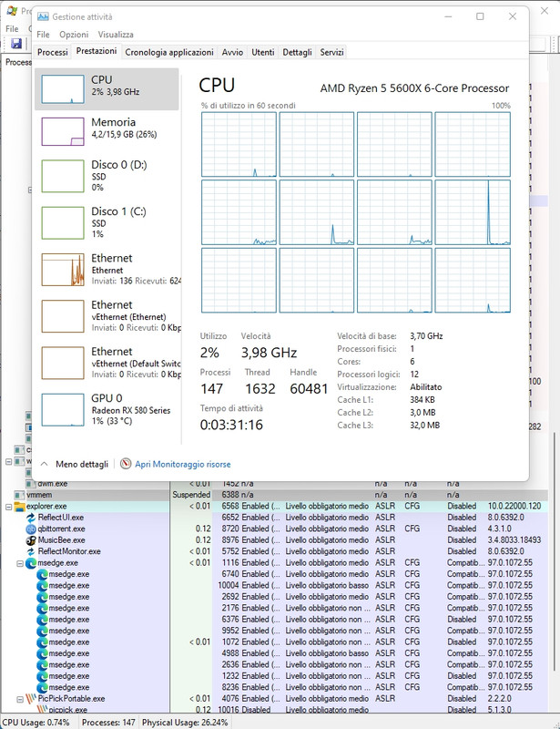Viewport: 560px width, 729px height.
Task: Click the CPU model name AMD Ryzen 5 5600X
Action: pyautogui.click(x=414, y=88)
